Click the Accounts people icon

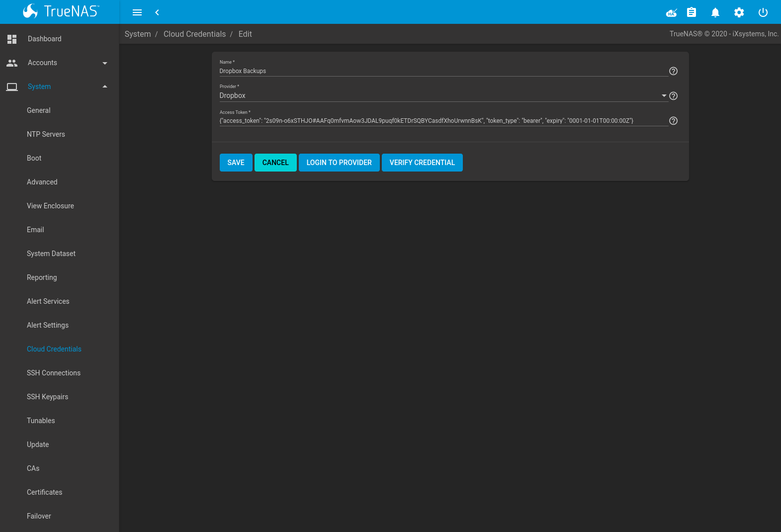12,63
